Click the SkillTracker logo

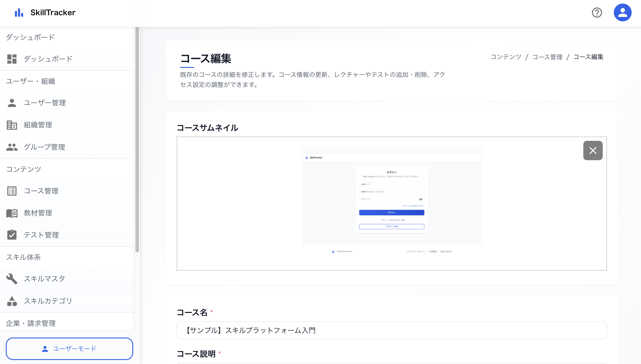pos(45,12)
